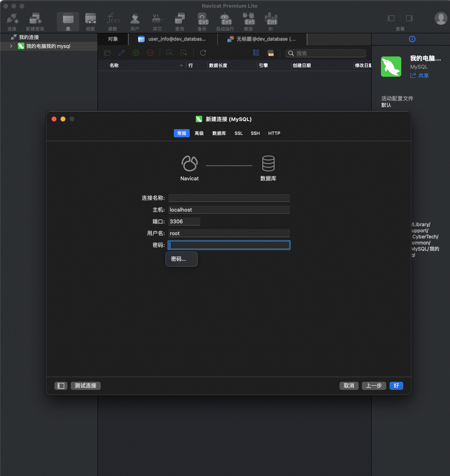Expand the 我的电脑我的 mysql connection

[11, 46]
